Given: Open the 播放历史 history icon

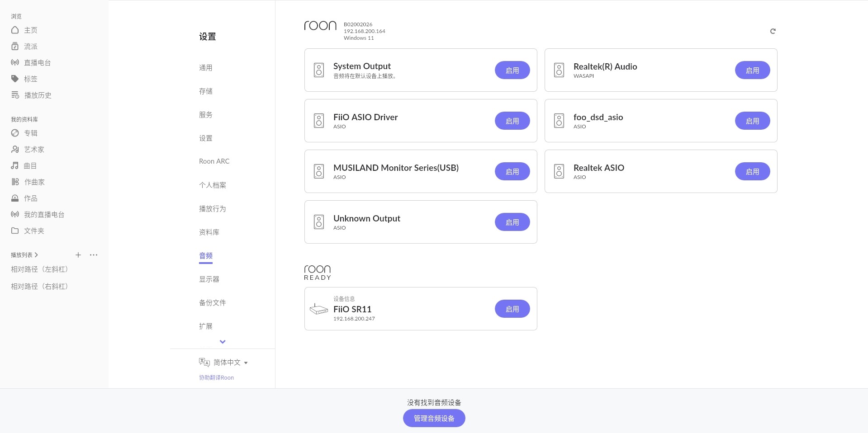Looking at the screenshot, I should (15, 95).
